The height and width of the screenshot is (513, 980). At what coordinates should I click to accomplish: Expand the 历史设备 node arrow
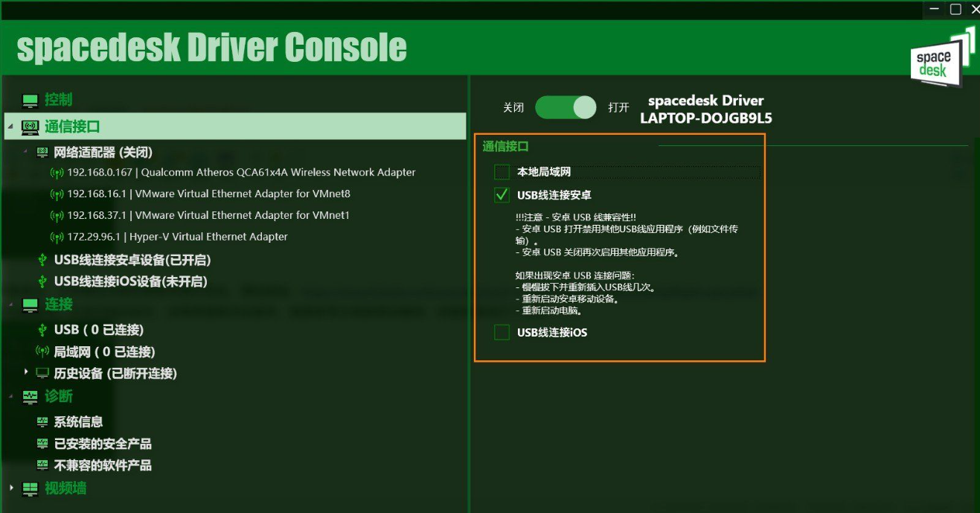pos(26,372)
